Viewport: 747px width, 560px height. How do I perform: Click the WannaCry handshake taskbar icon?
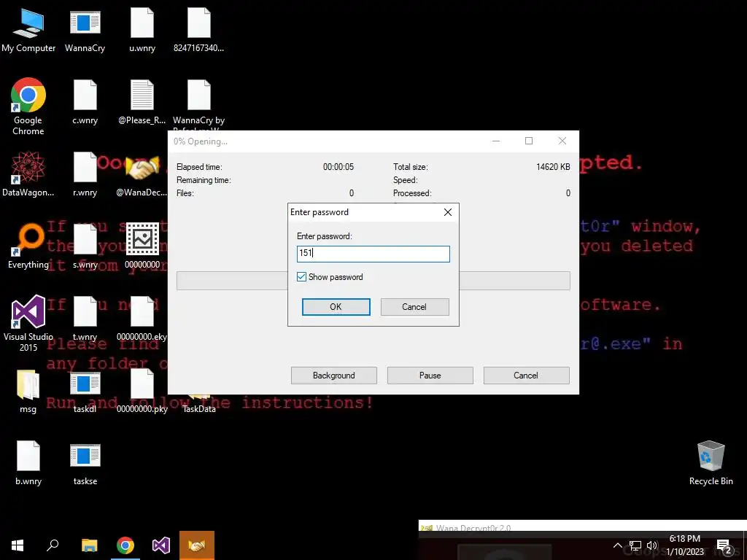click(197, 545)
